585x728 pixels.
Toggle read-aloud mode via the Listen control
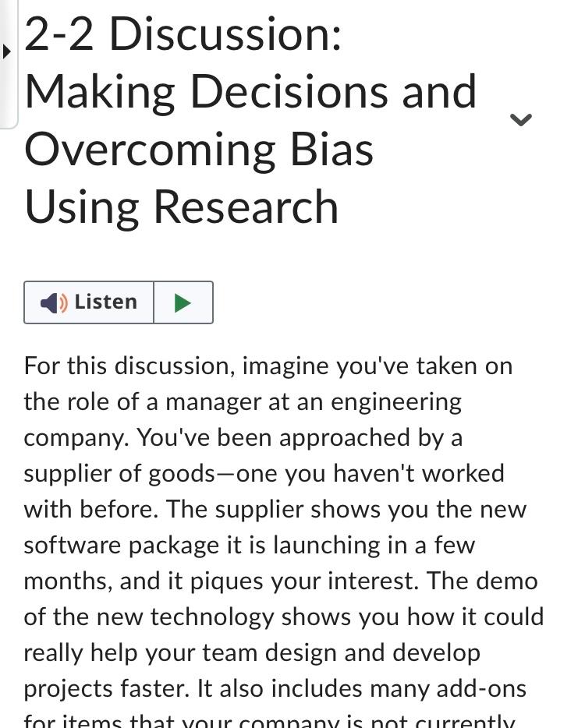click(x=88, y=302)
